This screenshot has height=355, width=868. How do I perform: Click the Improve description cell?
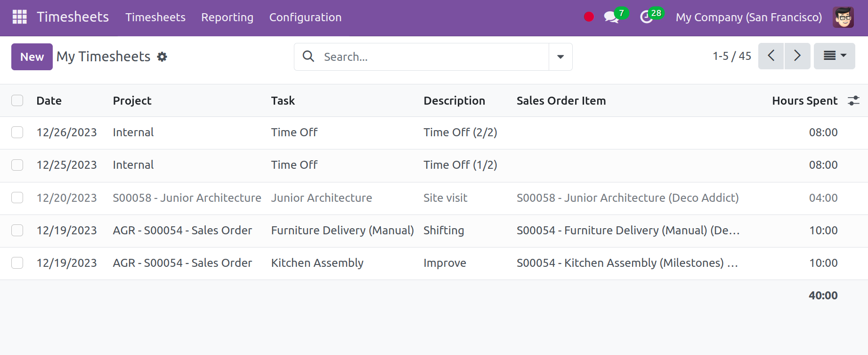coord(445,263)
